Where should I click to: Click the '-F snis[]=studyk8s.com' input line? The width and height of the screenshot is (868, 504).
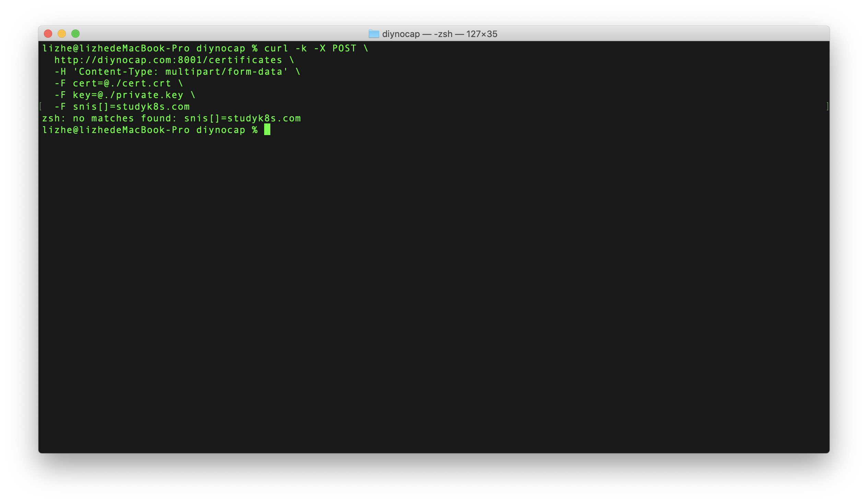coord(122,107)
